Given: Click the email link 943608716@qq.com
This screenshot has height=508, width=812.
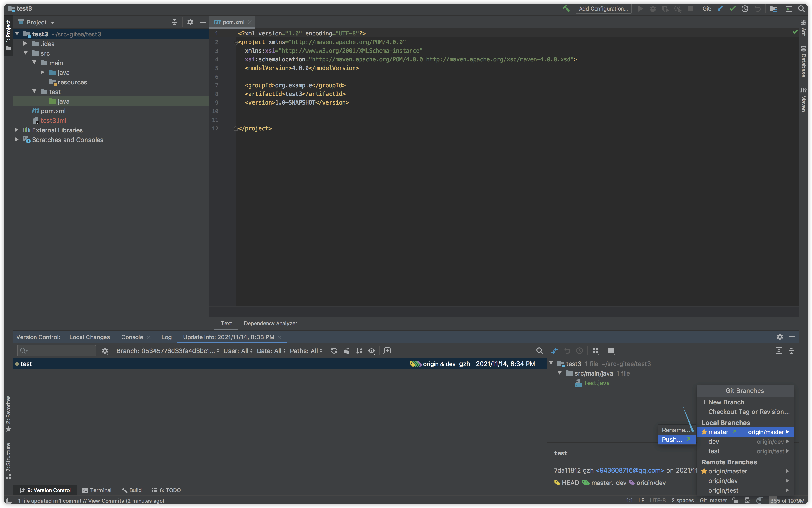Looking at the screenshot, I should (x=630, y=470).
